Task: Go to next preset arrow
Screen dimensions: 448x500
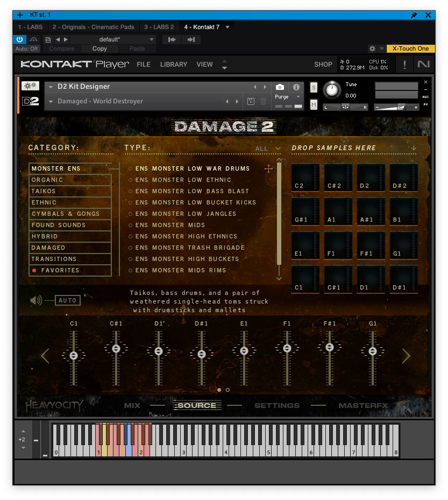Action: (x=66, y=39)
